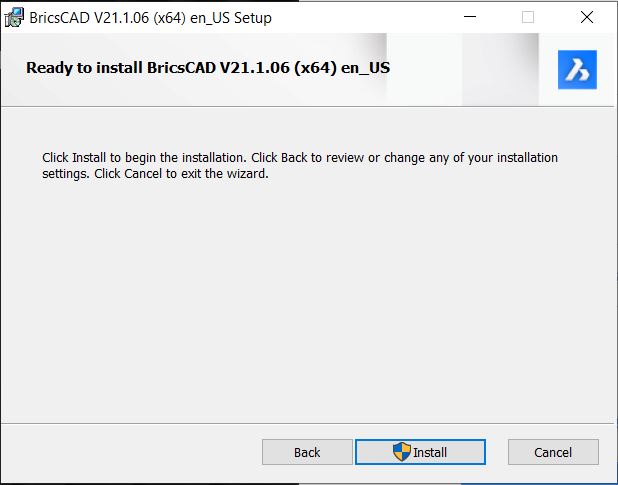
Task: Click the 'Back' text label on its button
Action: [x=307, y=452]
